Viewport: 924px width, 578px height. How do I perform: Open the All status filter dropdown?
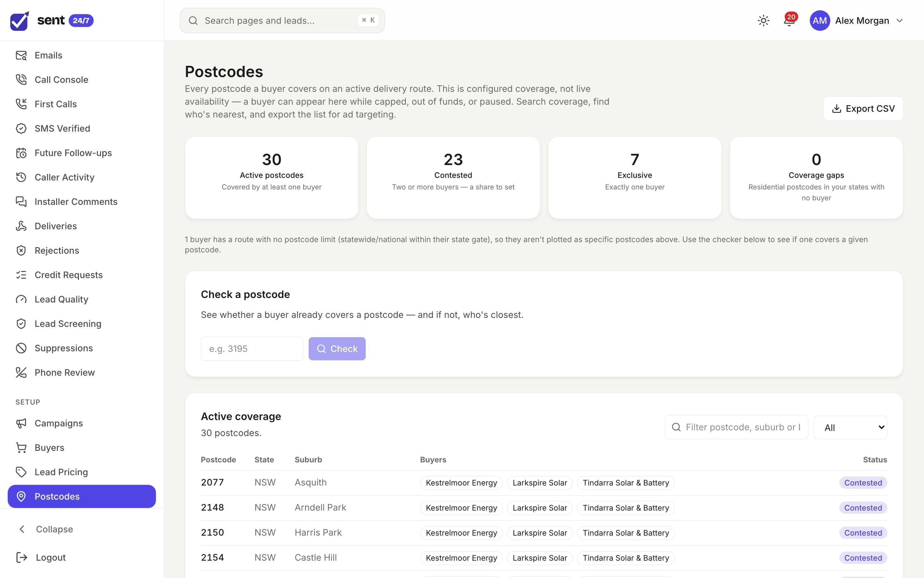point(850,427)
